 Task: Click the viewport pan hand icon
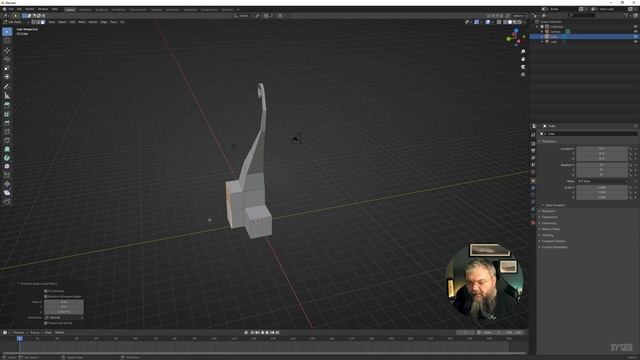click(x=523, y=59)
